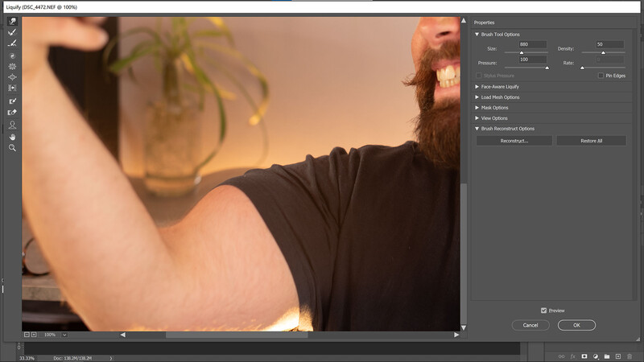Select the Push Left tool
This screenshot has width=644, height=362.
[x=12, y=88]
